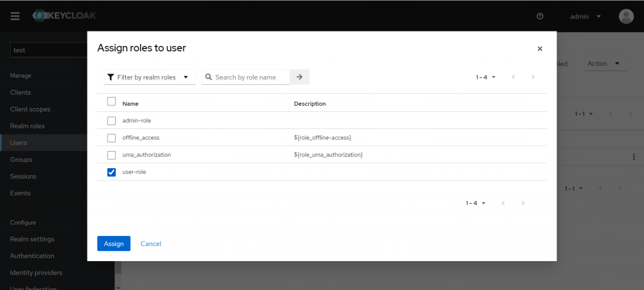Go to previous page in bottom pagination
This screenshot has width=644, height=290.
(x=502, y=203)
